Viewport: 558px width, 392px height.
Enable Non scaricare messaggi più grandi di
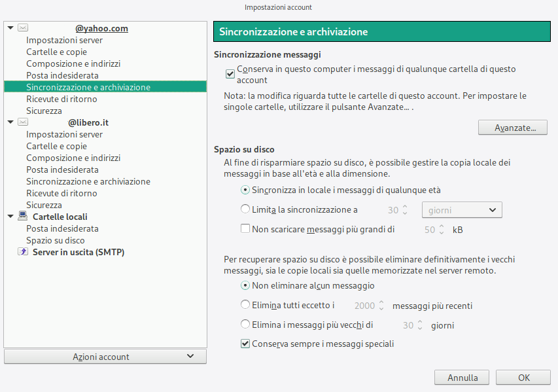point(245,228)
